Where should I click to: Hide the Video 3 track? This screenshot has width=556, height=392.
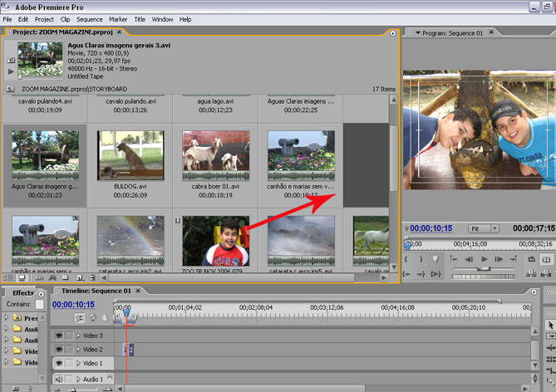click(58, 336)
